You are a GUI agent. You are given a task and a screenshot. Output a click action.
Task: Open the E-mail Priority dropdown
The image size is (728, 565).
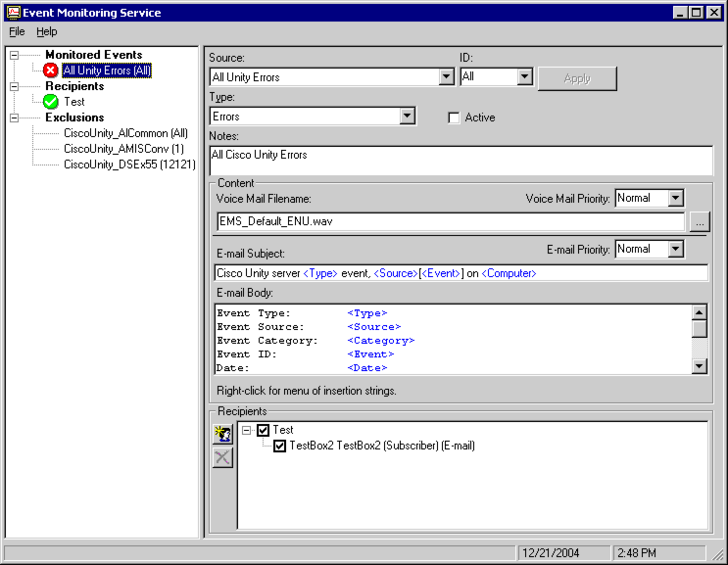coord(675,250)
